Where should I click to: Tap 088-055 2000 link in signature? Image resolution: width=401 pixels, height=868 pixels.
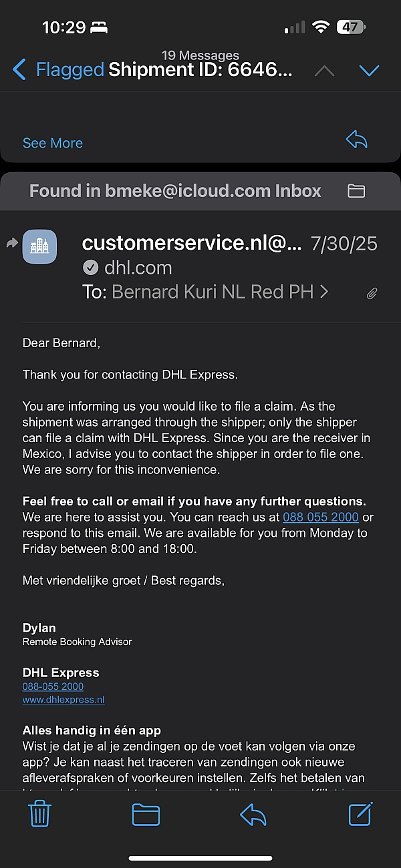pos(53,686)
